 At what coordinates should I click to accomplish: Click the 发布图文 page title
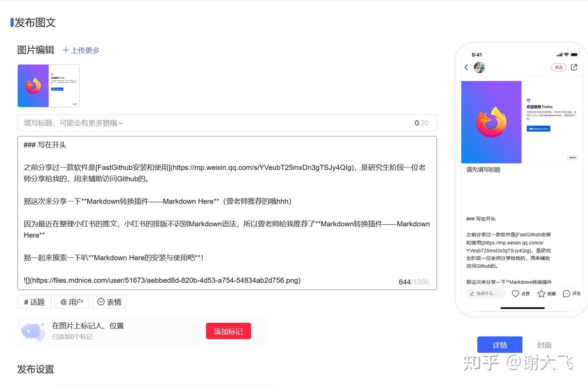point(35,23)
